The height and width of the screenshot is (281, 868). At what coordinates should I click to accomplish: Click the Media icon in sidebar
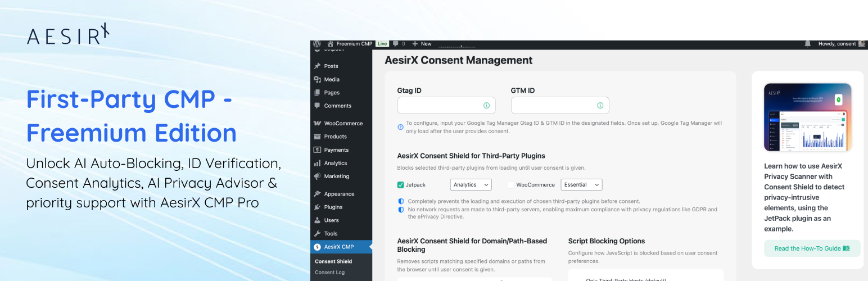click(317, 79)
